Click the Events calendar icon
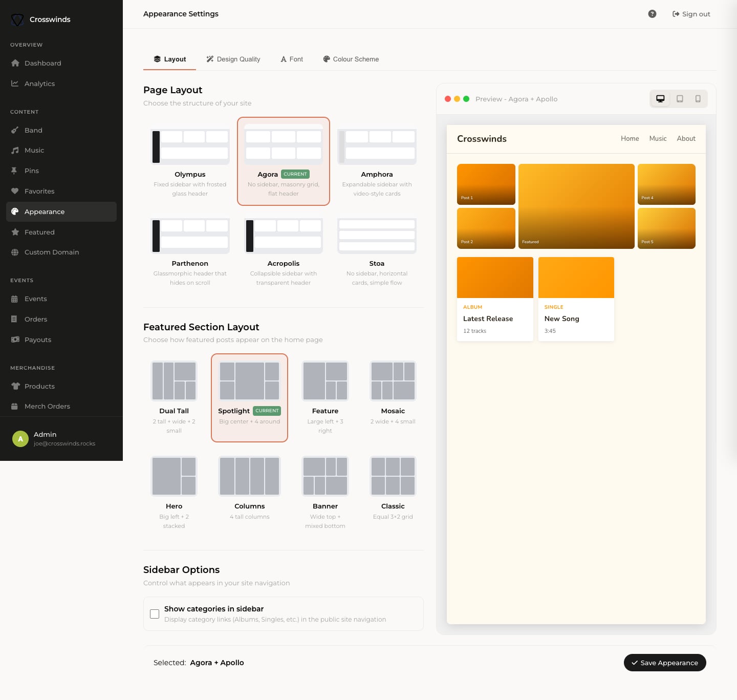The height and width of the screenshot is (700, 737). pyautogui.click(x=14, y=299)
